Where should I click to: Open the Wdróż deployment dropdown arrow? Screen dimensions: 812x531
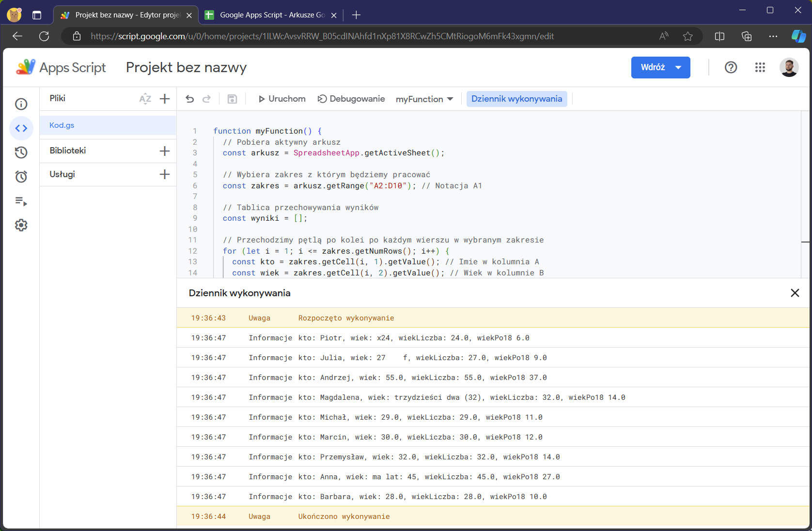(x=678, y=67)
